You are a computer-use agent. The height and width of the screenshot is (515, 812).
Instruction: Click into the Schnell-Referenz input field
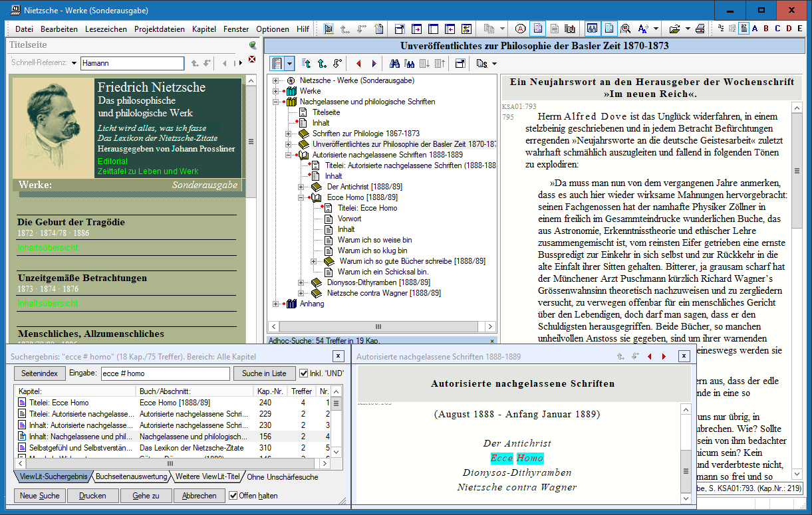tap(132, 63)
